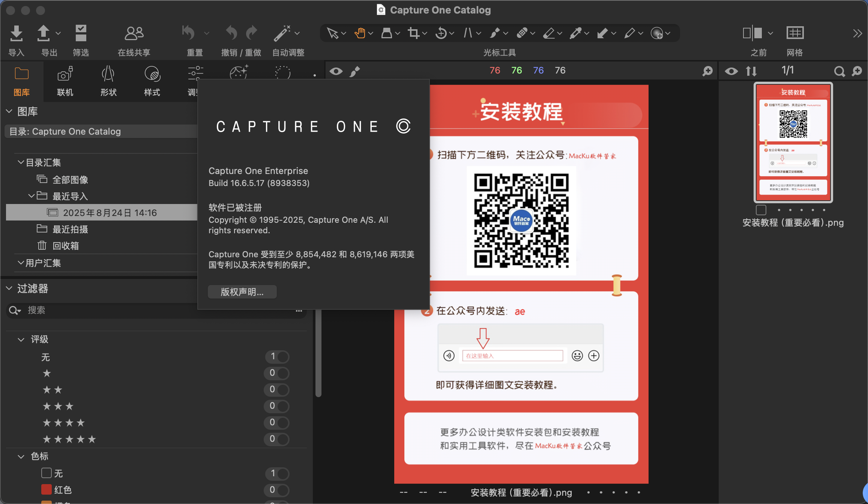This screenshot has width=868, height=504.
Task: Select the Loupe cursor tool
Action: (x=387, y=33)
